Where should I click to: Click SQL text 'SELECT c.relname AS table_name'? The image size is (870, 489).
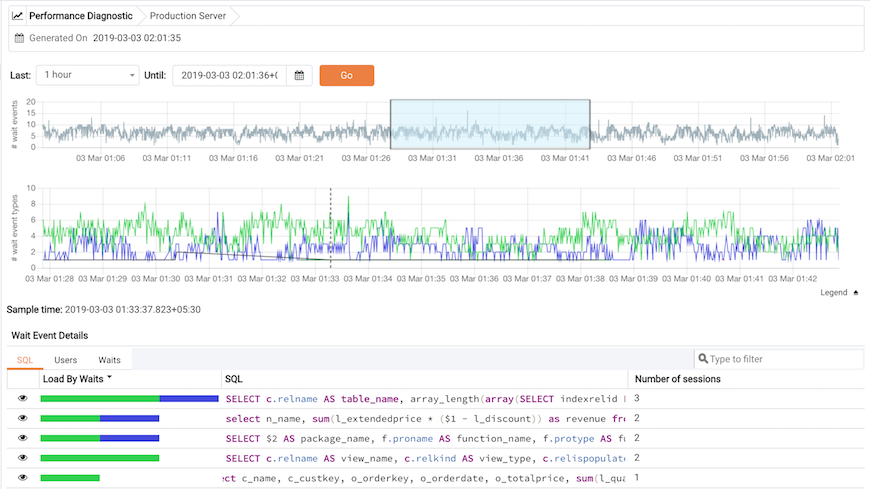[x=312, y=399]
